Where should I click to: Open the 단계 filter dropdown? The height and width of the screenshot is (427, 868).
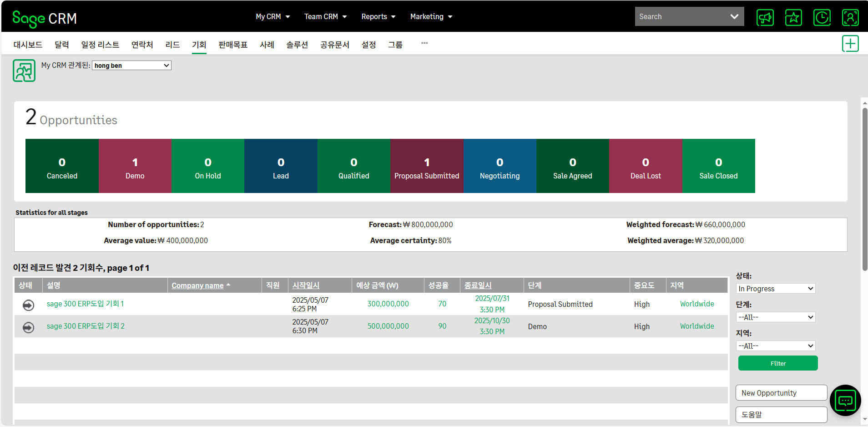(x=775, y=317)
